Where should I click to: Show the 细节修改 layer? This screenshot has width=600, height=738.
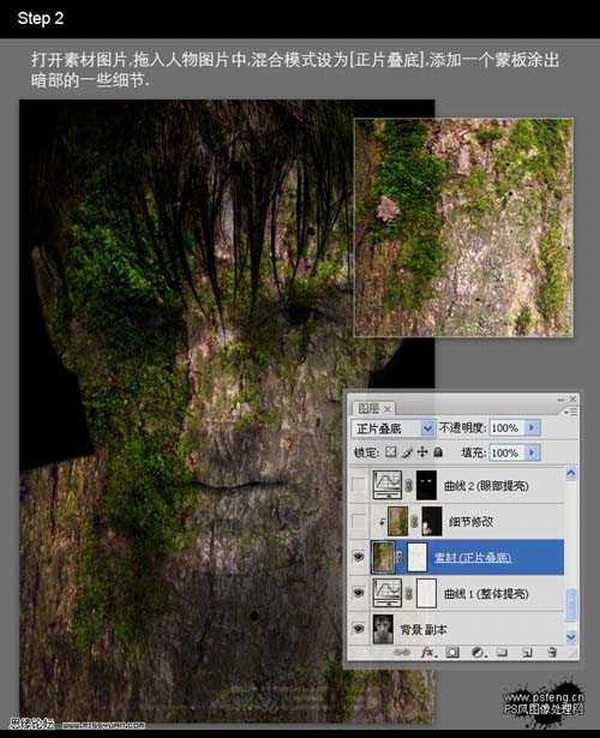359,521
